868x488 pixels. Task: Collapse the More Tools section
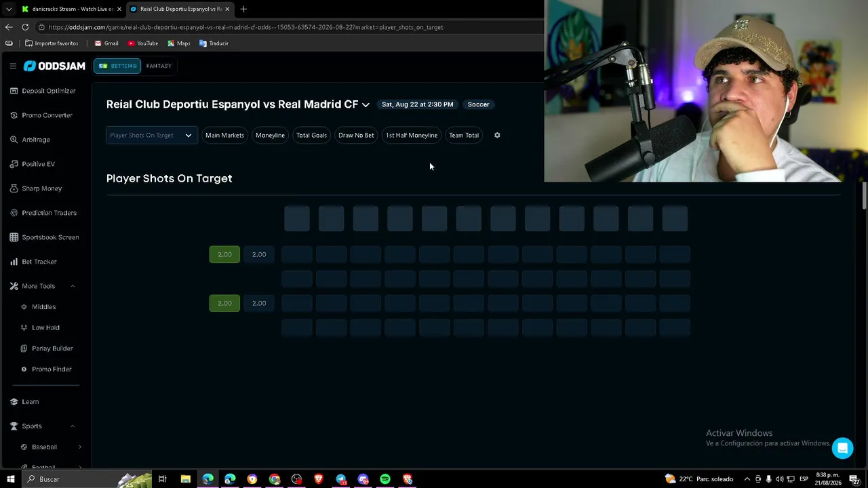73,286
